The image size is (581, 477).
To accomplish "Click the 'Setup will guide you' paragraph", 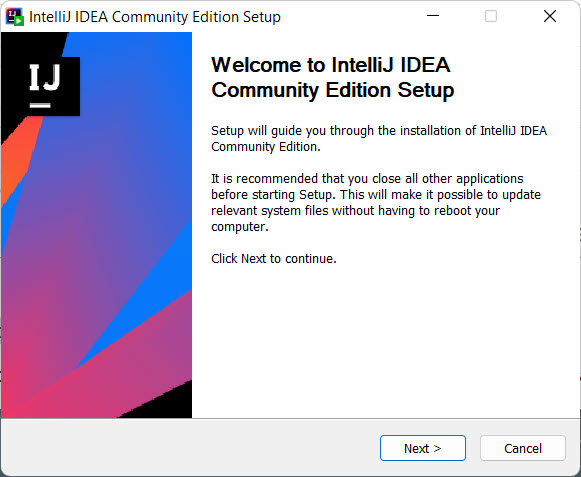I will tap(379, 139).
